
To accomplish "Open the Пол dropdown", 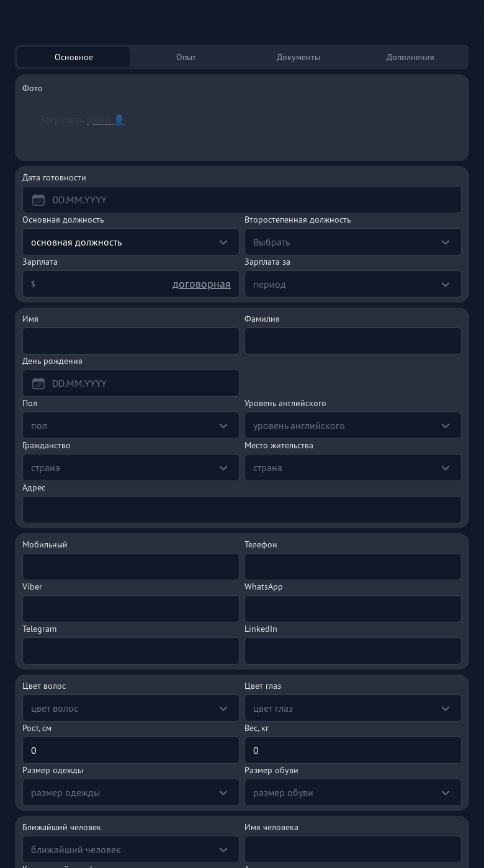I will coord(130,425).
